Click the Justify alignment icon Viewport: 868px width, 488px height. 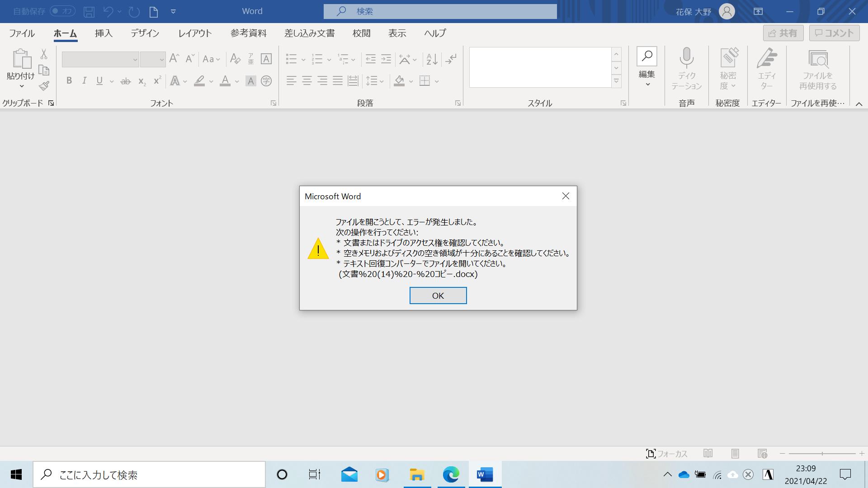coord(338,81)
